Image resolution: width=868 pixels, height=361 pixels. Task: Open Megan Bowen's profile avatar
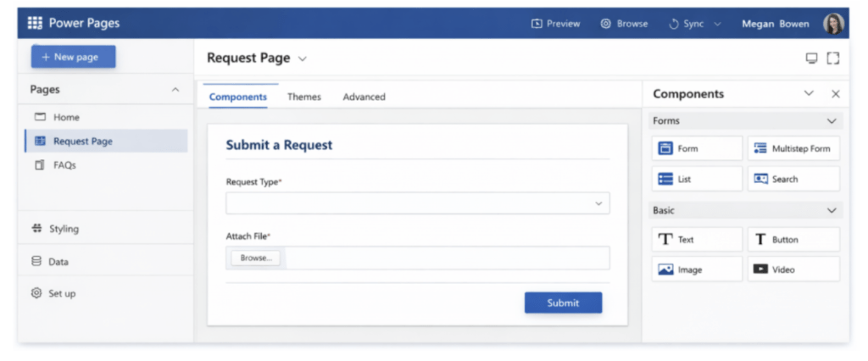pyautogui.click(x=833, y=24)
